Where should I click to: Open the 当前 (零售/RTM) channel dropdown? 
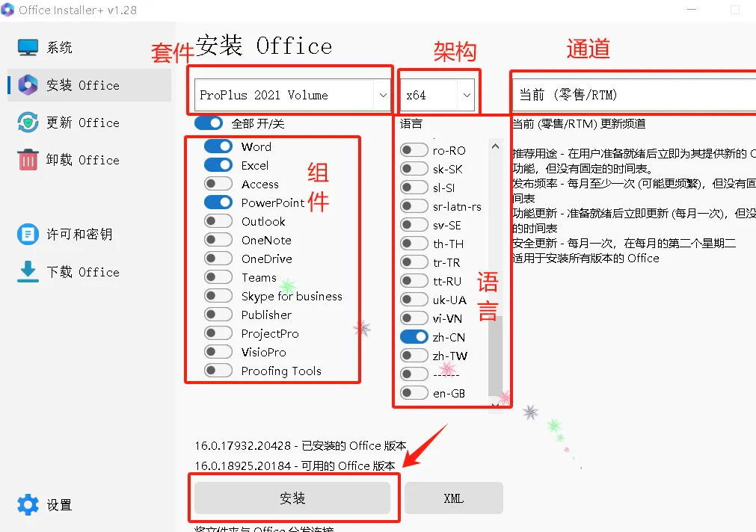coord(634,95)
